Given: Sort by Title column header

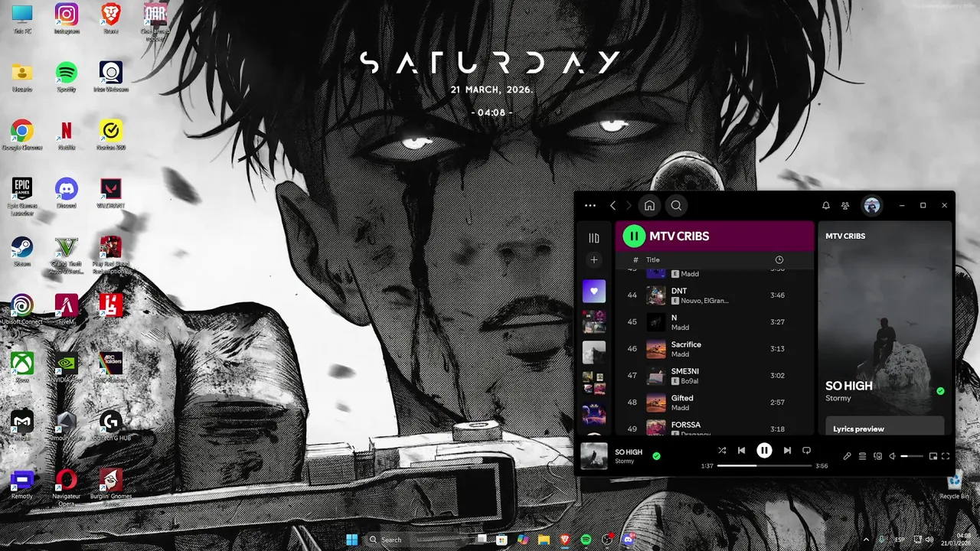Looking at the screenshot, I should [x=652, y=260].
